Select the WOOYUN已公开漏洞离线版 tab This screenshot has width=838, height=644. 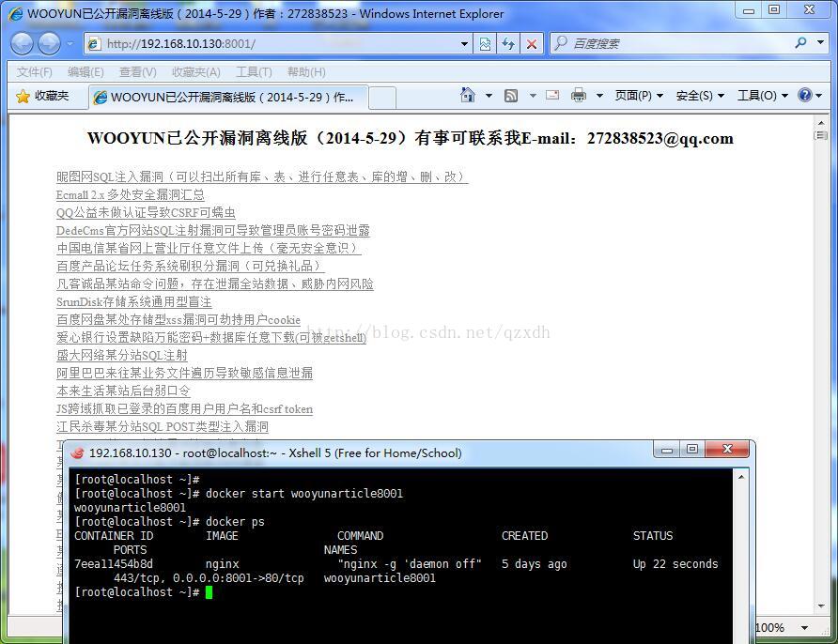228,98
